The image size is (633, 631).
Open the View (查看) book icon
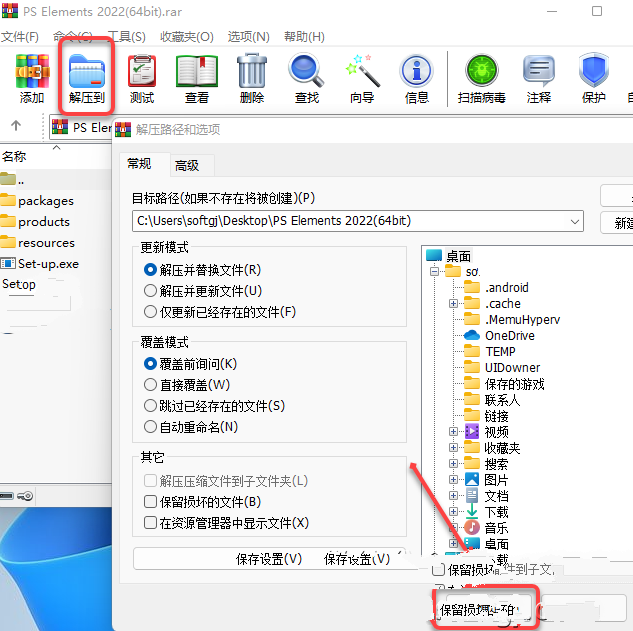[197, 79]
